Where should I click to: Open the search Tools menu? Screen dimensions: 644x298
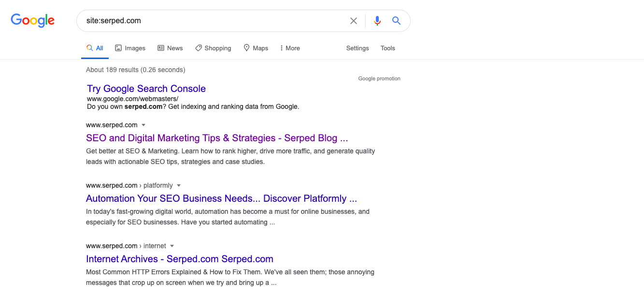(x=388, y=48)
